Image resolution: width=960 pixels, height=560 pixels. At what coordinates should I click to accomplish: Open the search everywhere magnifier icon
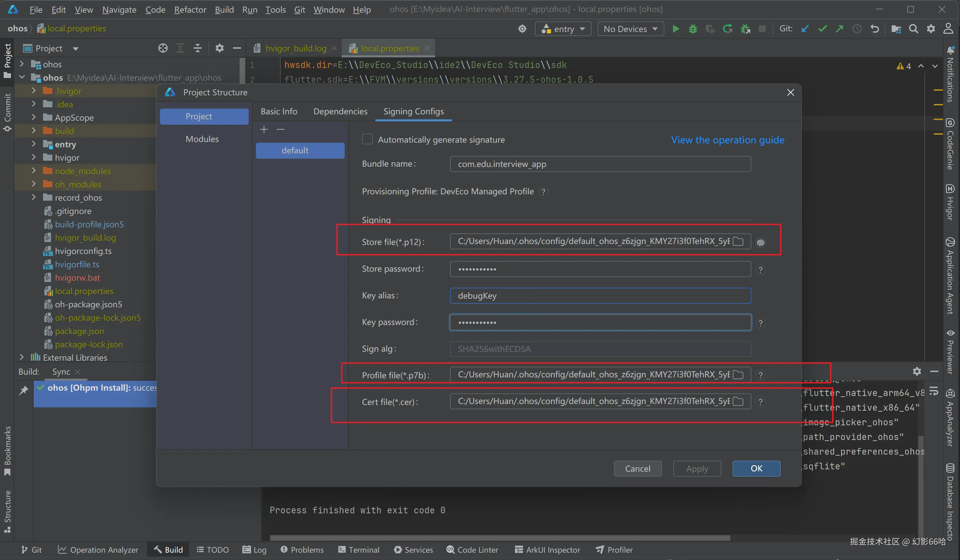click(914, 29)
